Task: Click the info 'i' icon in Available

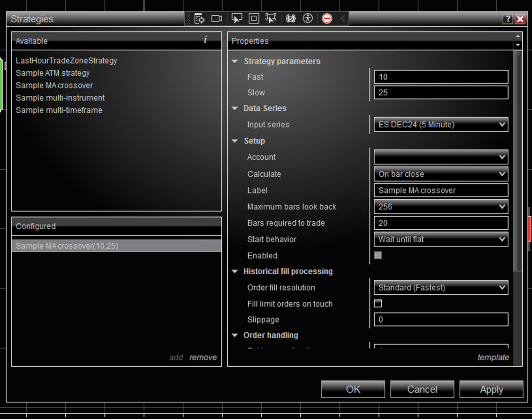Action: 205,39
